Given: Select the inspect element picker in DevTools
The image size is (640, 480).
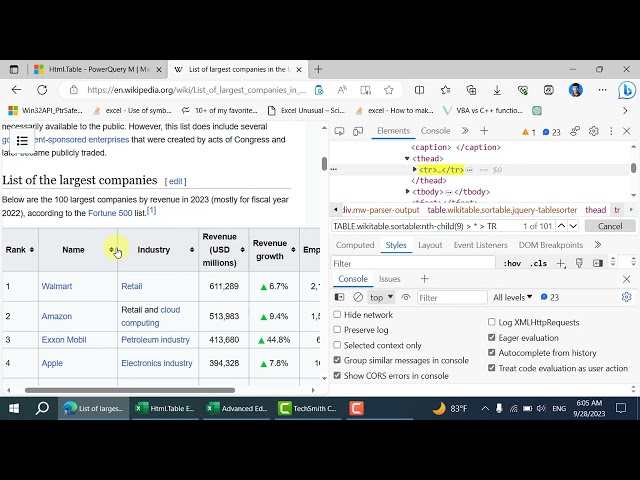Looking at the screenshot, I should tap(339, 131).
